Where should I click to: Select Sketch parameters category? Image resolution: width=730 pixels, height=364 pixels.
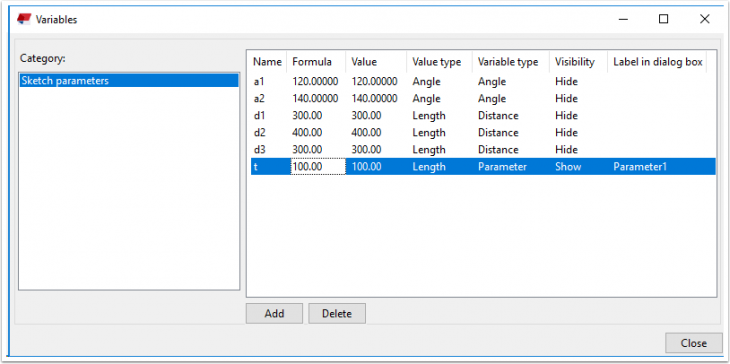tap(129, 81)
